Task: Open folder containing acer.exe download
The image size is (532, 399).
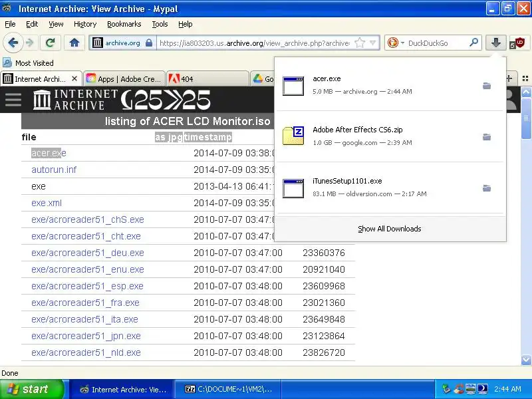Action: (x=487, y=86)
